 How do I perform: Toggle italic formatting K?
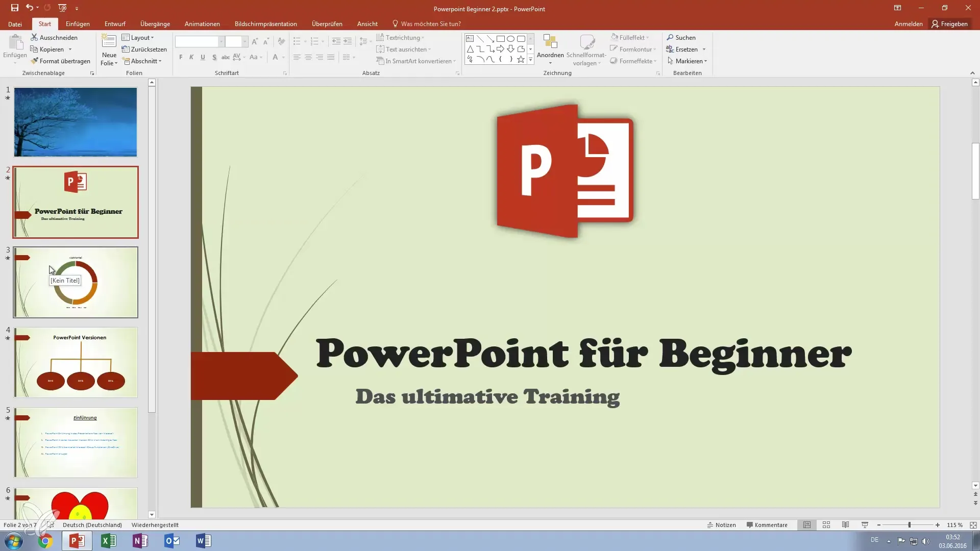(x=191, y=57)
